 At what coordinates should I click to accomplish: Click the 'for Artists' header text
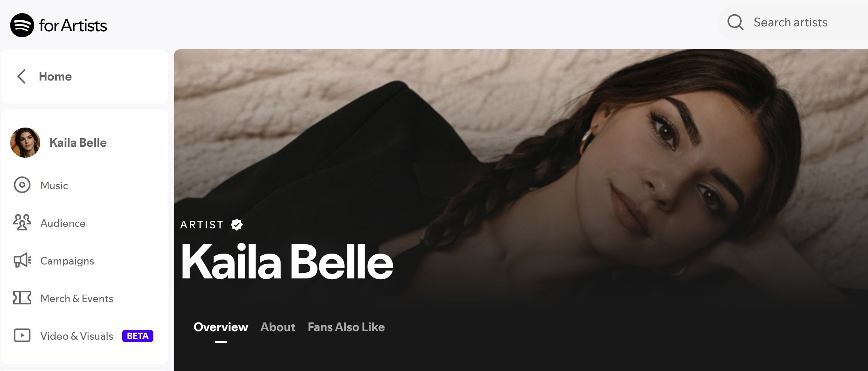coord(73,26)
